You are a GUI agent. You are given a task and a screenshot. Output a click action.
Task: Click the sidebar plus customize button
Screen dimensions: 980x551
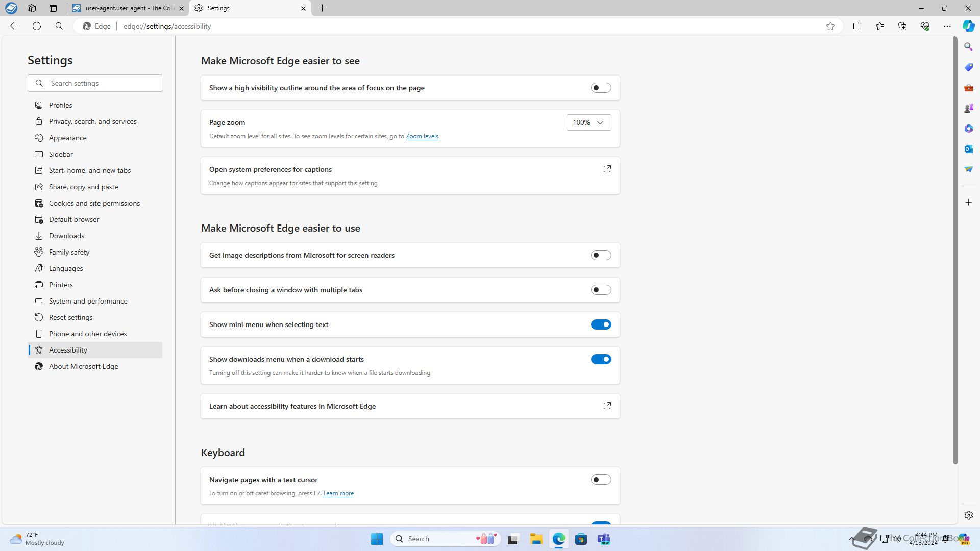click(x=968, y=203)
